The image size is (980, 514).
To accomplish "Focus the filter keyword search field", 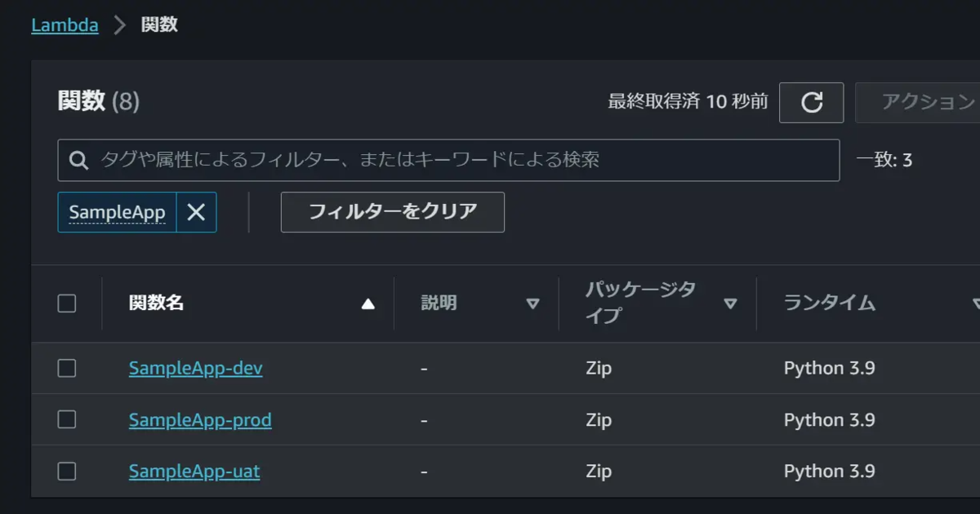I will pyautogui.click(x=448, y=160).
